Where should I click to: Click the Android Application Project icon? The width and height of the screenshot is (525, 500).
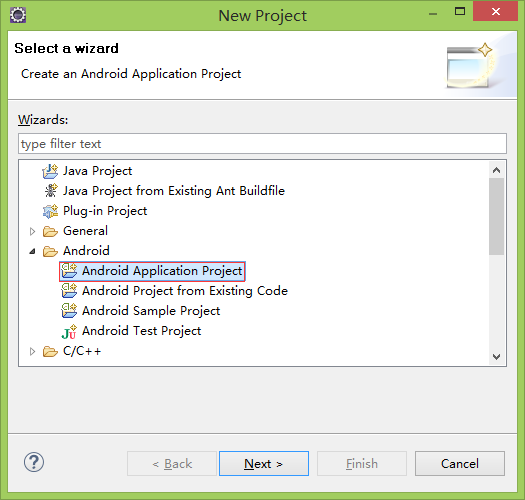tap(69, 271)
